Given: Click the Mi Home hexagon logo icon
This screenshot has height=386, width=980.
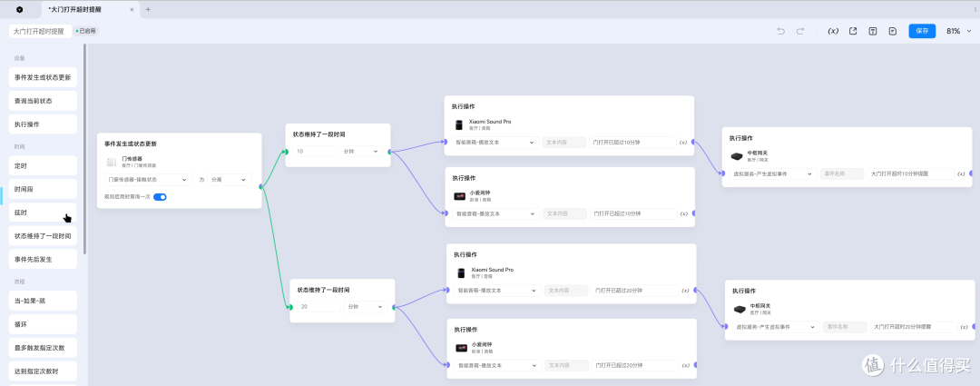Looking at the screenshot, I should pos(19,9).
